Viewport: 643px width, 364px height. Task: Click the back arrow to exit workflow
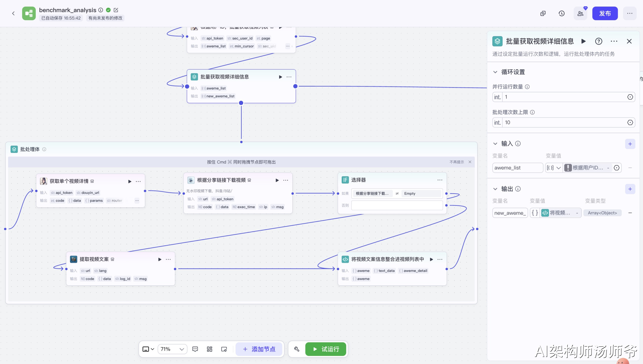(x=13, y=13)
